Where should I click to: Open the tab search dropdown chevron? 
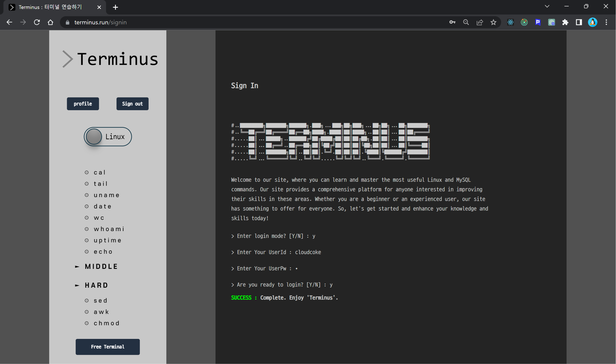[547, 7]
